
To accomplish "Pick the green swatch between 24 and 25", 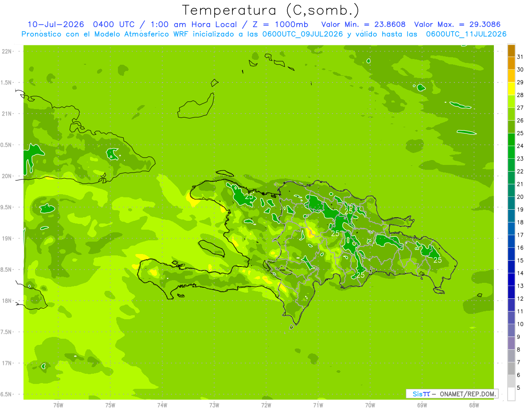I will [x=511, y=140].
